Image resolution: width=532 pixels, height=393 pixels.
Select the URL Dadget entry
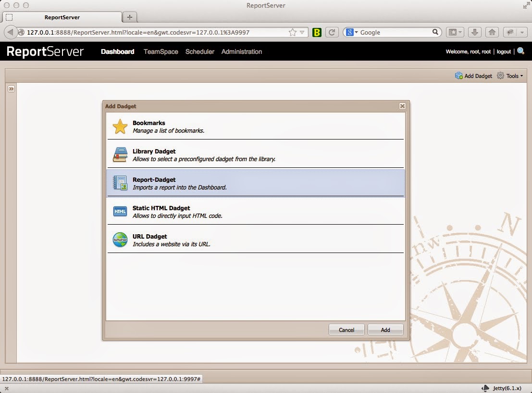[x=256, y=240]
